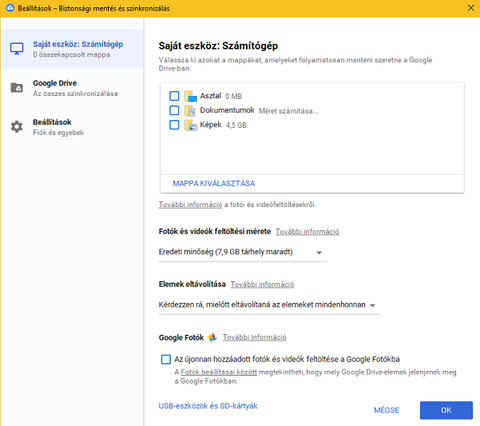Open USB-eszközök és SD-kártyák link

click(208, 406)
